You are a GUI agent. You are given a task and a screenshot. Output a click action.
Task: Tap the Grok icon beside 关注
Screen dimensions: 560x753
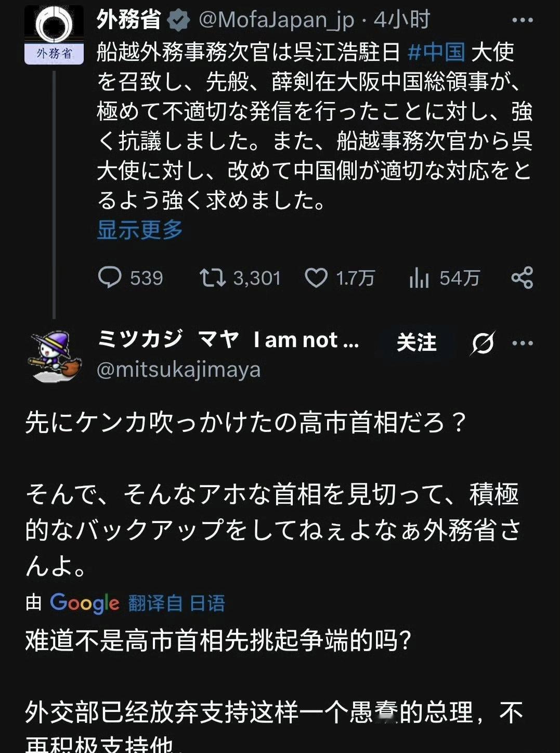click(x=483, y=343)
